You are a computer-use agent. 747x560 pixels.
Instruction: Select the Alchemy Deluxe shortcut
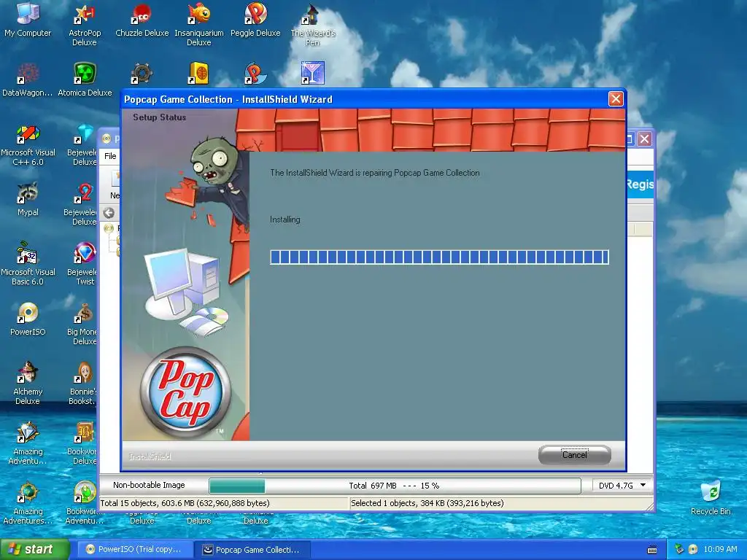[28, 384]
